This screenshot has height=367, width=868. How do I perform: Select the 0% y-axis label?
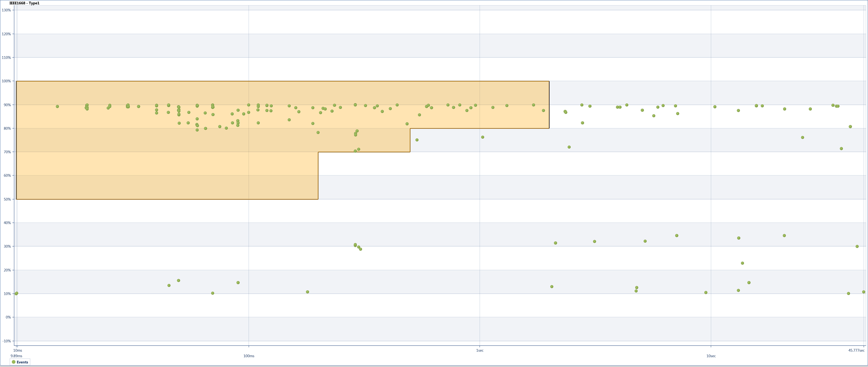coord(8,317)
